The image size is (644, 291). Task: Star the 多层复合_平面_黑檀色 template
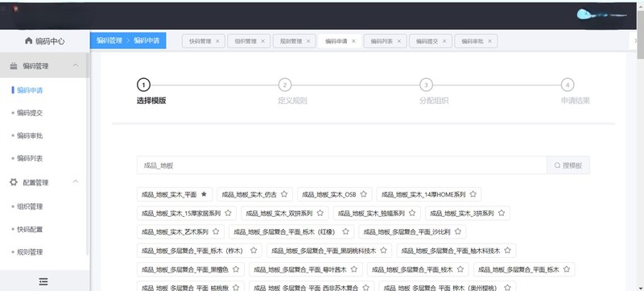pyautogui.click(x=236, y=269)
